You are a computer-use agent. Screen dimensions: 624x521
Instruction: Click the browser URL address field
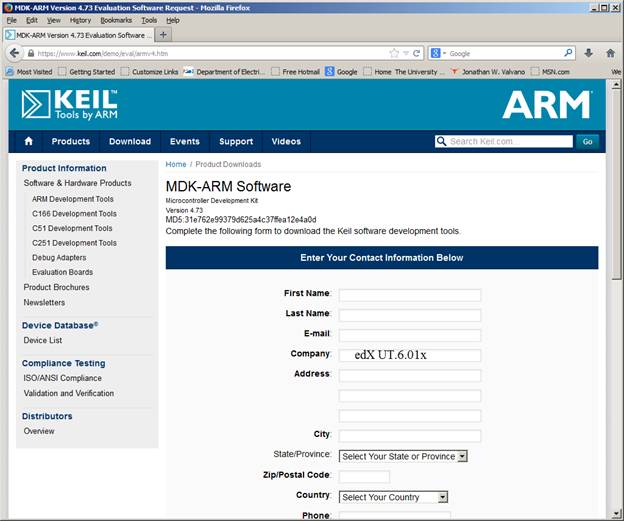pos(211,53)
